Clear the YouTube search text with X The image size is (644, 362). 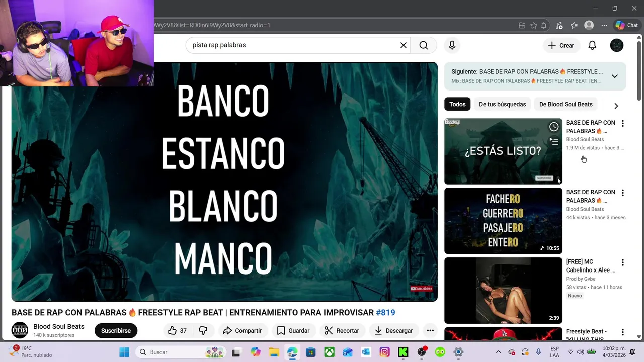[403, 45]
